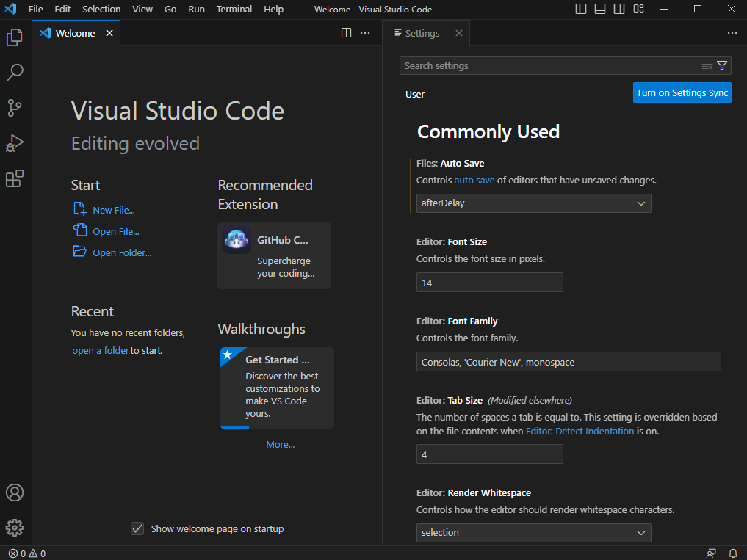747x560 pixels.
Task: Open Files Auto Save dropdown
Action: (533, 203)
